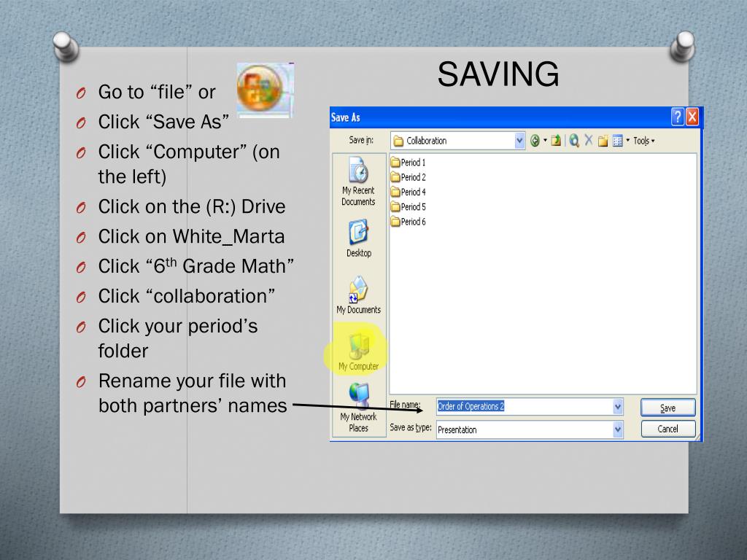Click the Delete X icon in toolbar
The width and height of the screenshot is (747, 560).
point(589,141)
